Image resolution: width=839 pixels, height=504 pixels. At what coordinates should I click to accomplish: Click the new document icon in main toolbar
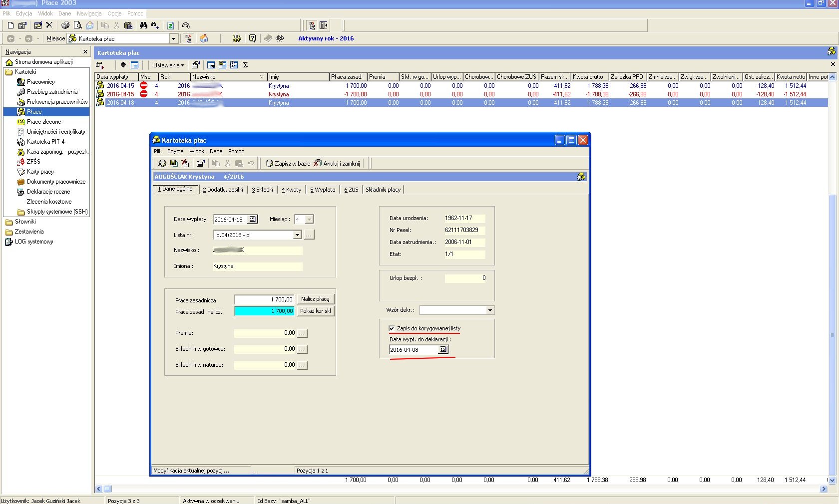(x=10, y=25)
